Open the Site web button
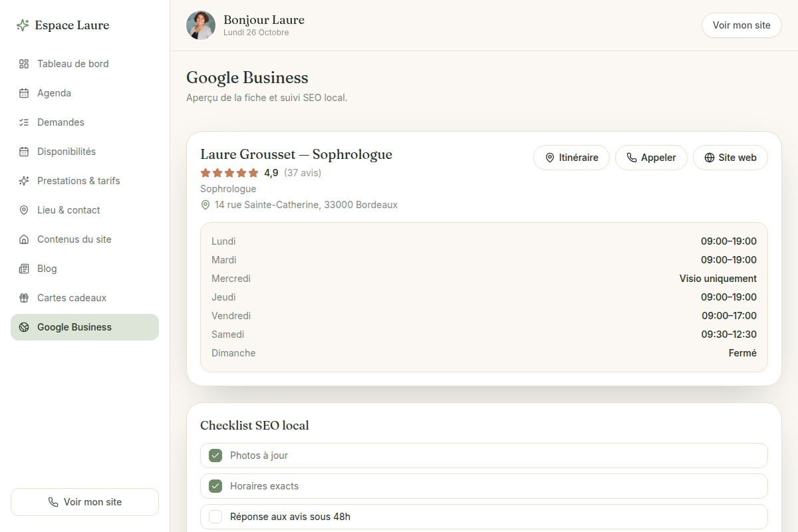798x532 pixels. [x=730, y=158]
